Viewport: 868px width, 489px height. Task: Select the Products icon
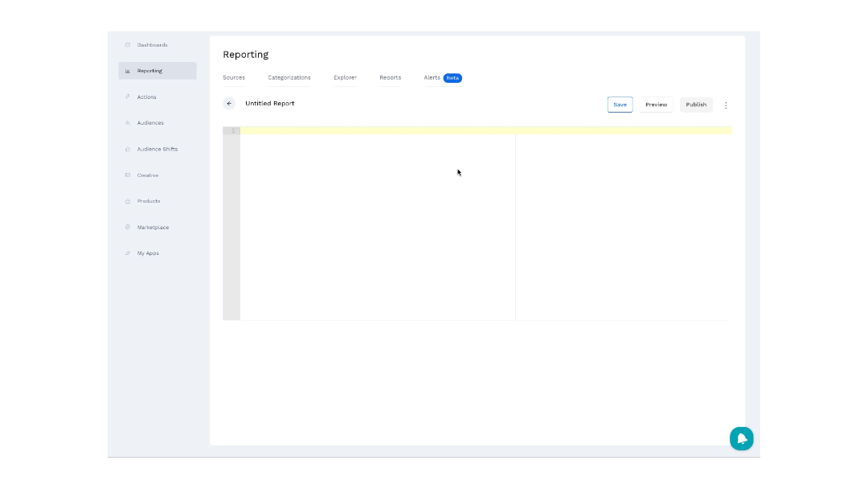127,201
